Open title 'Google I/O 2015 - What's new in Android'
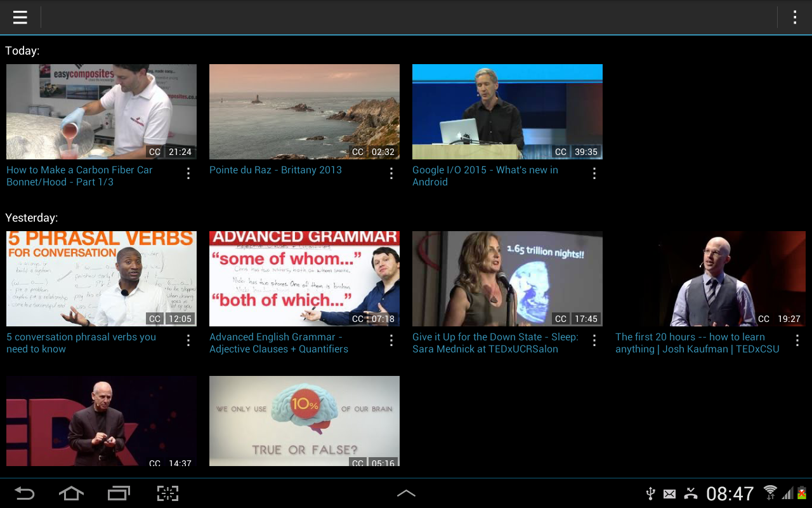Image resolution: width=812 pixels, height=508 pixels. coord(485,176)
